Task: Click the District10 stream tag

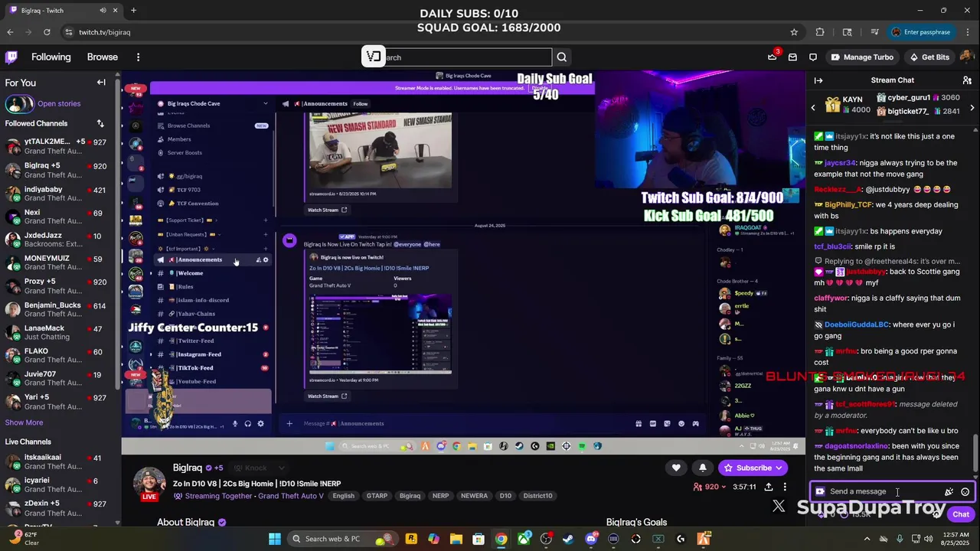Action: (537, 496)
